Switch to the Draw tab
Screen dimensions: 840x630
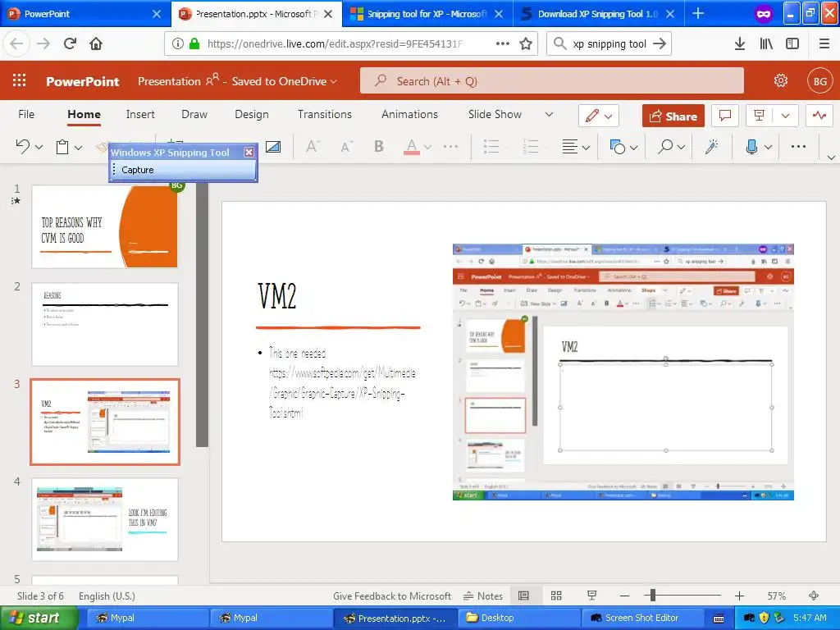click(x=194, y=114)
